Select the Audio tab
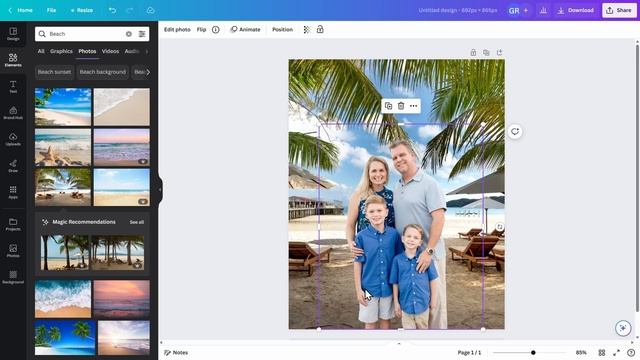Image resolution: width=640 pixels, height=360 pixels. pyautogui.click(x=132, y=51)
